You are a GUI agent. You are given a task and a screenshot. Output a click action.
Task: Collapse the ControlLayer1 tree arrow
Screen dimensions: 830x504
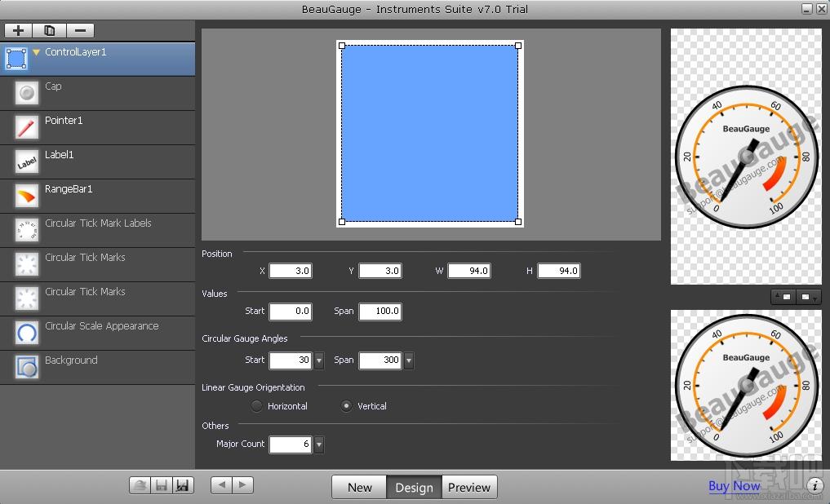point(37,52)
